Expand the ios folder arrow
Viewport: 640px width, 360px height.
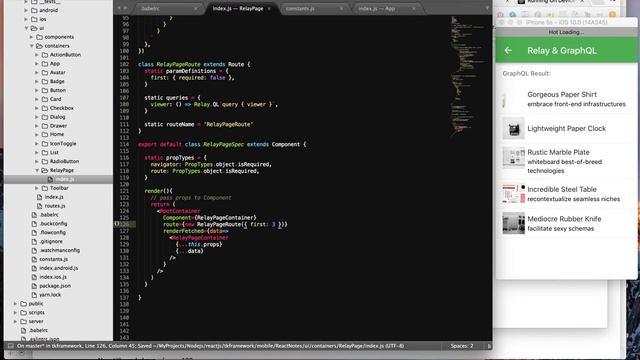pyautogui.click(x=26, y=19)
